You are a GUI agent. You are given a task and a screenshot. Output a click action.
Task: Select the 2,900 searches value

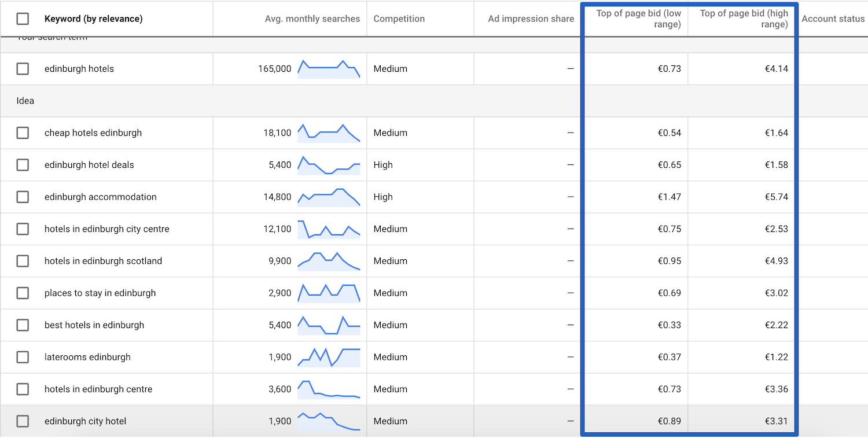280,293
